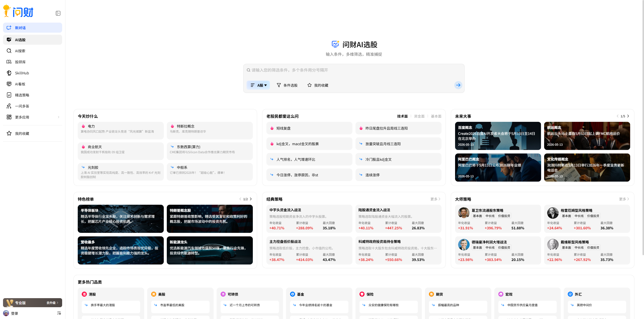Viewport: 644px width, 319px height.
Task: Go to previous page of 未来大事
Action: click(x=618, y=116)
